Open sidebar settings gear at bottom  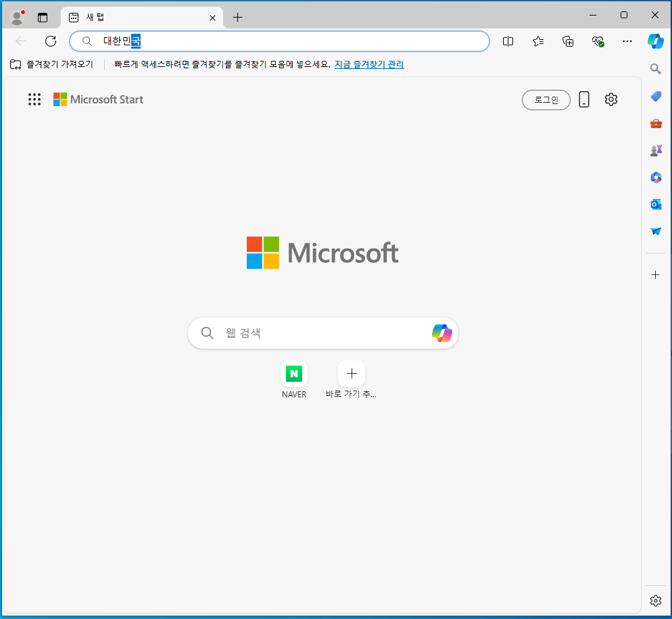pos(655,601)
